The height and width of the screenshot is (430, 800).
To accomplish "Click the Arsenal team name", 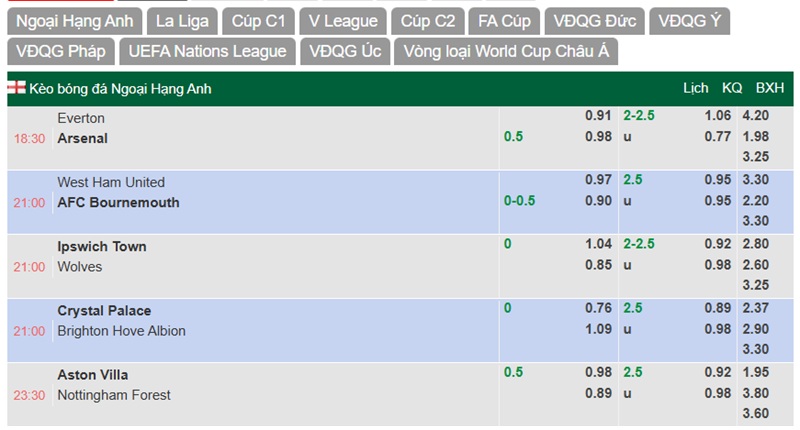I will pyautogui.click(x=82, y=138).
